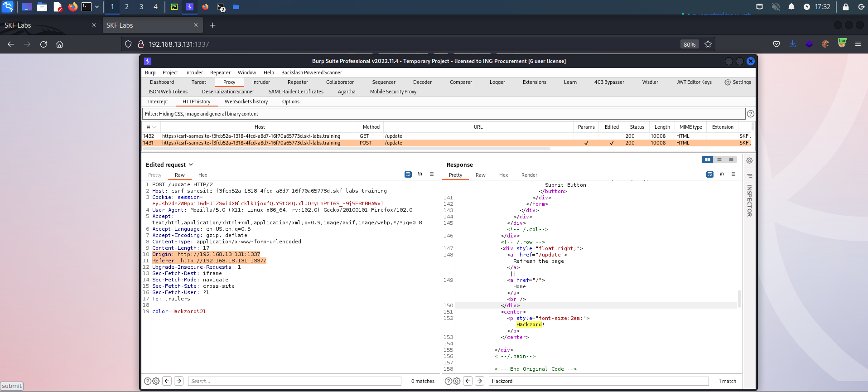This screenshot has width=868, height=392.
Task: Open WebSockets history sub-tab
Action: pos(246,102)
